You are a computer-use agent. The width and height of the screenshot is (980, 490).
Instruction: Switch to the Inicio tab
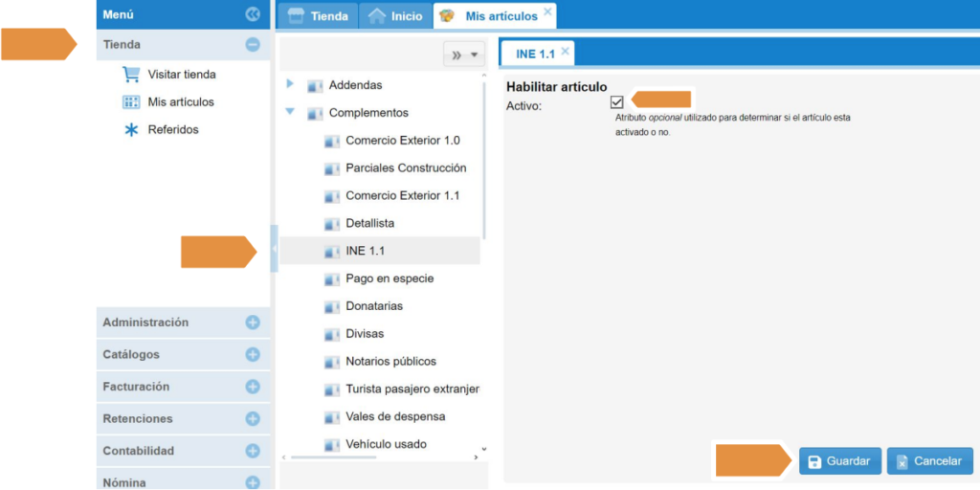tap(395, 16)
